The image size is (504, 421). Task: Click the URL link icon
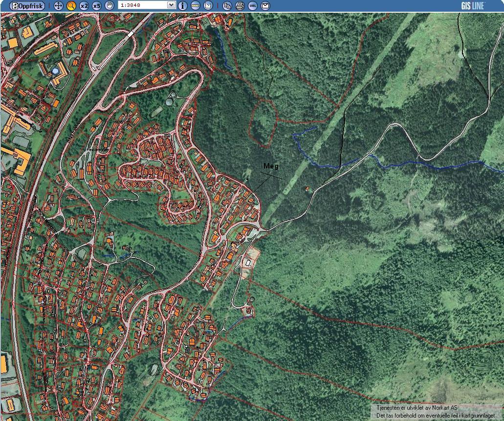[253, 6]
